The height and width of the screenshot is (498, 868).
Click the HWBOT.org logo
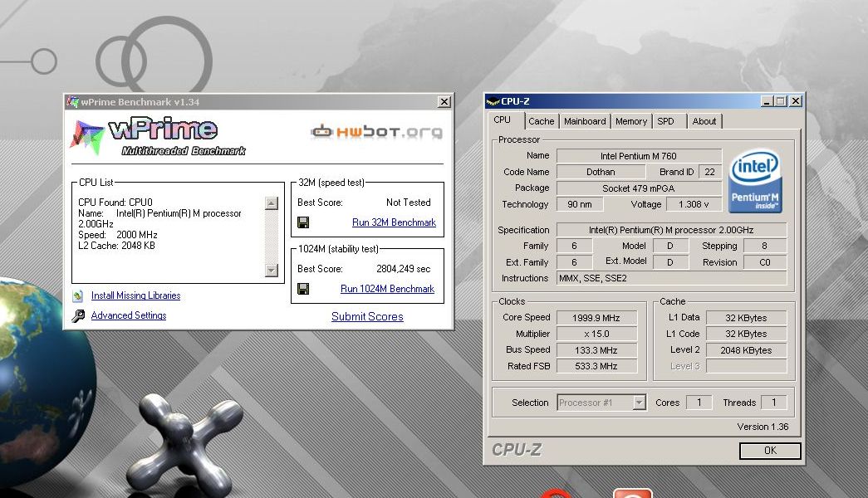(x=376, y=132)
